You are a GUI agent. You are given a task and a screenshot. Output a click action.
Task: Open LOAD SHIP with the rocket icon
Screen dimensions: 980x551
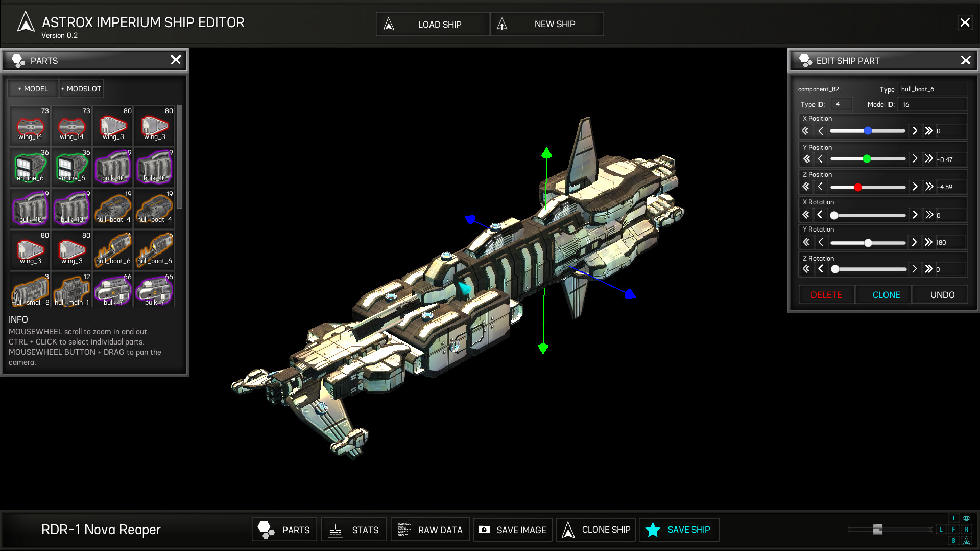tap(389, 24)
